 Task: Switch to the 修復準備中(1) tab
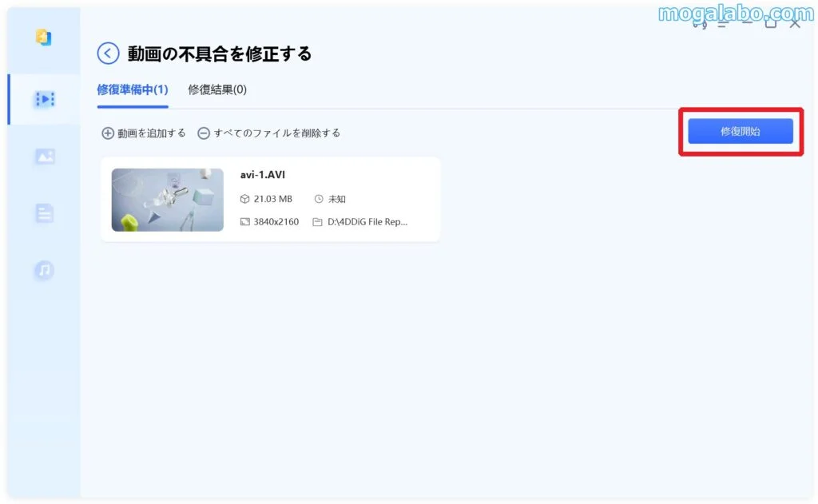pos(133,89)
